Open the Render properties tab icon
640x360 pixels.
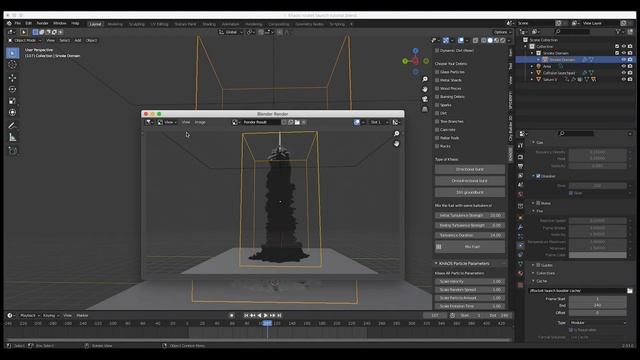pyautogui.click(x=520, y=157)
